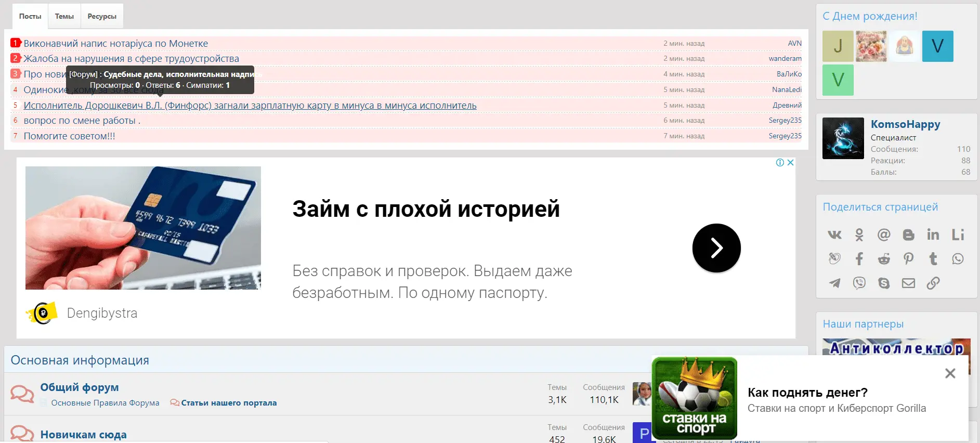Open post 'Помогите советом!!!'

tap(70, 136)
